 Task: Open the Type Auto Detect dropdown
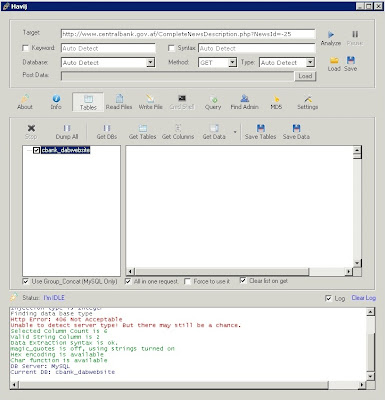pos(310,62)
